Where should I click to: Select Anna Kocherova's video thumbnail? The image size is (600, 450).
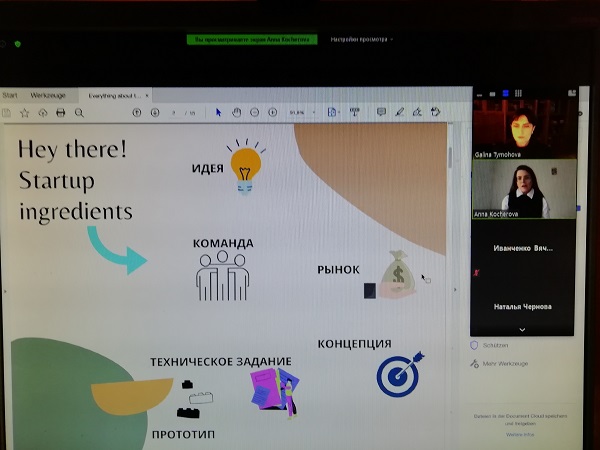coord(525,189)
